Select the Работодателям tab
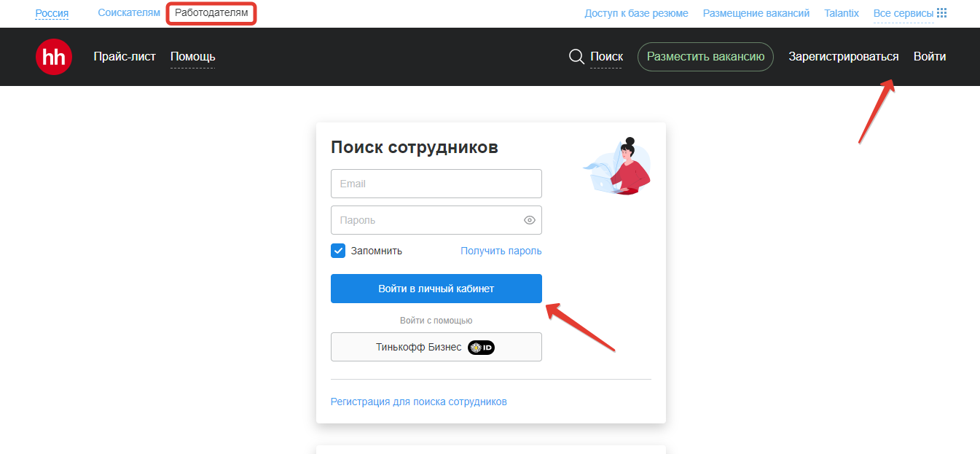 tap(211, 13)
